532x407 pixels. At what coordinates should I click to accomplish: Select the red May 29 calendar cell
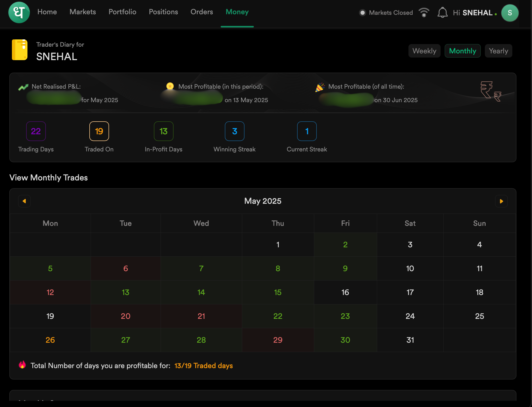pyautogui.click(x=278, y=340)
